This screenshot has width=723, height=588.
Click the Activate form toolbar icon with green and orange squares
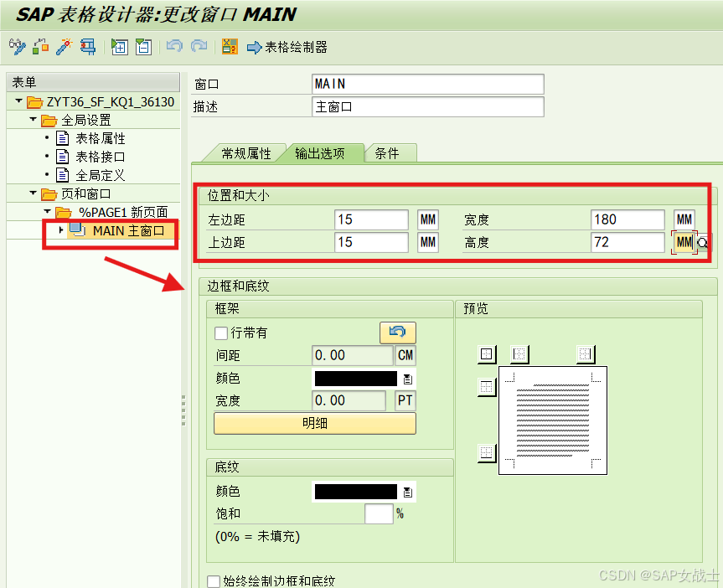click(x=40, y=47)
